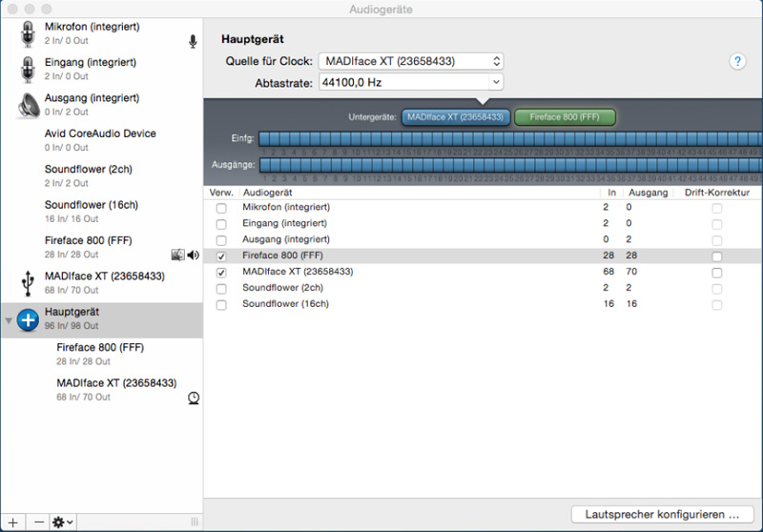Click the USB icon of MADIface XT

(28, 282)
